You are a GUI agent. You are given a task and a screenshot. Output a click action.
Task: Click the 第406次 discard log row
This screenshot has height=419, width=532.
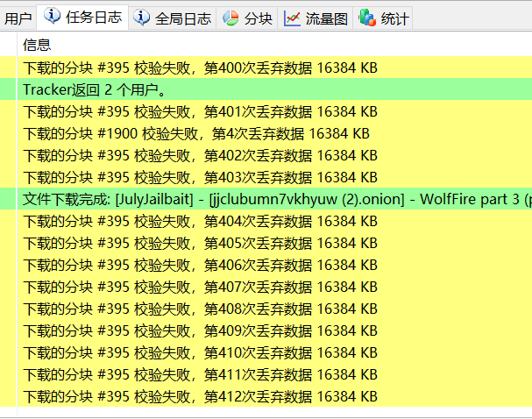[x=200, y=265]
